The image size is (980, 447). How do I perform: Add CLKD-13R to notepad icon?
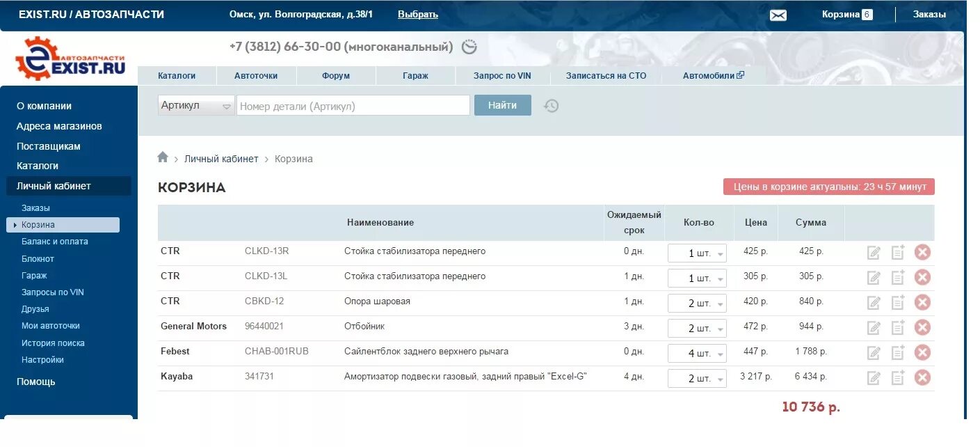898,252
